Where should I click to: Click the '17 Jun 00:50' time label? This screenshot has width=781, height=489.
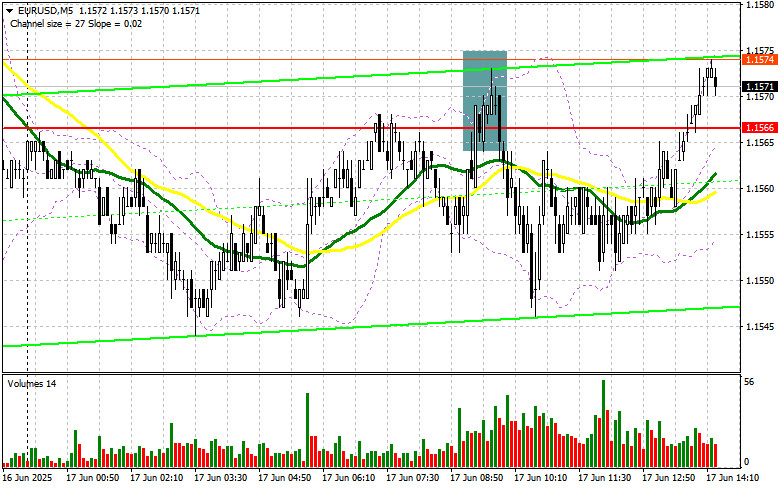pos(93,478)
